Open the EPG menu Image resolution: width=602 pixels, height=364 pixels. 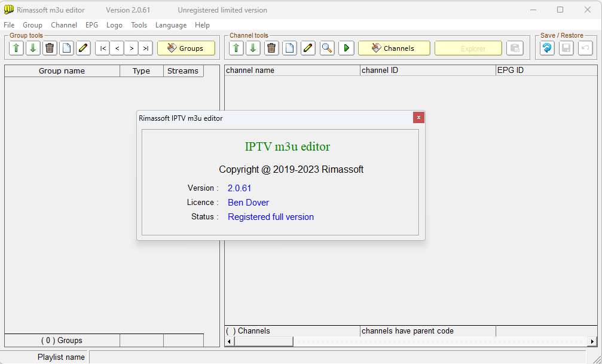[x=91, y=25]
